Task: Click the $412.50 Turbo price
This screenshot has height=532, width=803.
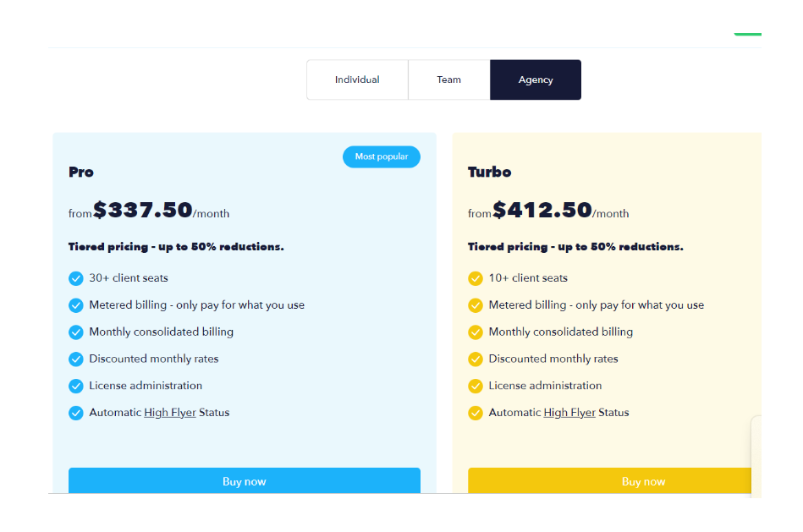Action: click(542, 210)
